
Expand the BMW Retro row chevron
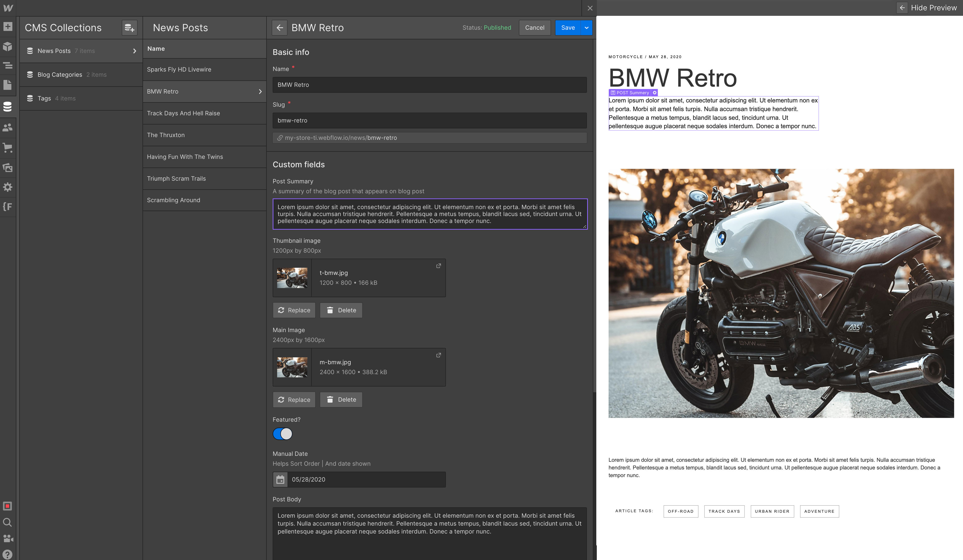(260, 92)
